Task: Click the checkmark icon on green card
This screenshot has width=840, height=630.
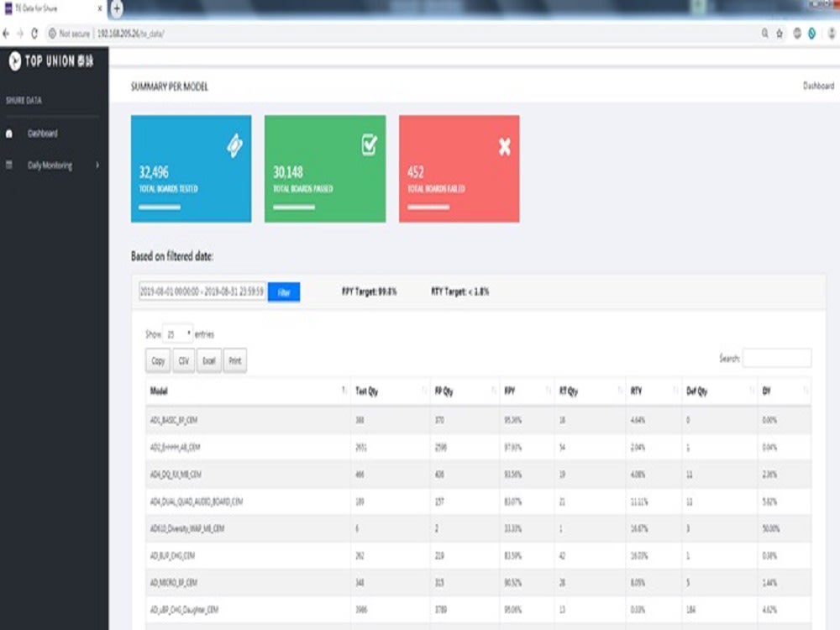Action: (x=369, y=144)
